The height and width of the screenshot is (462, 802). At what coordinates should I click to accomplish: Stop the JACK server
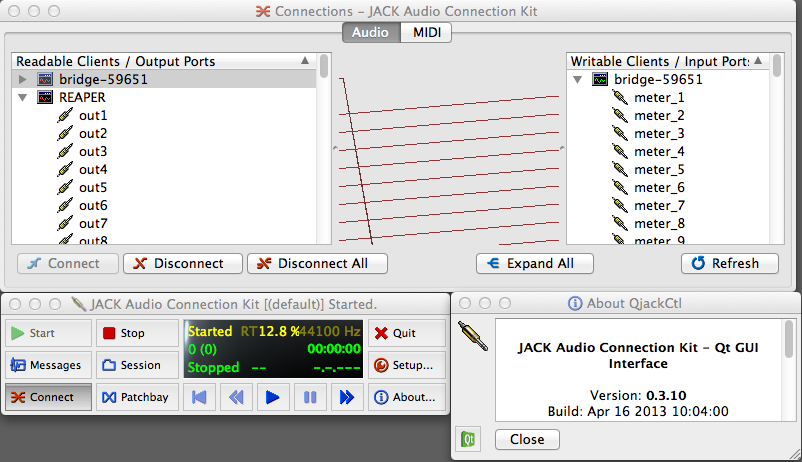[x=137, y=333]
